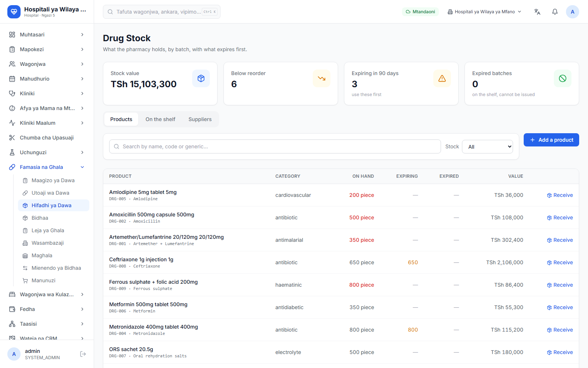588x368 pixels.
Task: Click the Muhtasari dashboard icon
Action: pos(12,35)
